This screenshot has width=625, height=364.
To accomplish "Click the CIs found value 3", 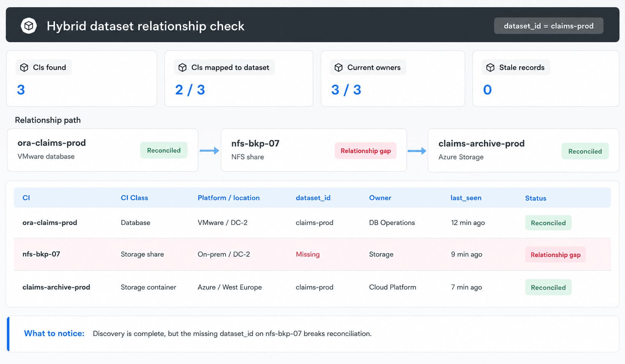I will tap(21, 90).
